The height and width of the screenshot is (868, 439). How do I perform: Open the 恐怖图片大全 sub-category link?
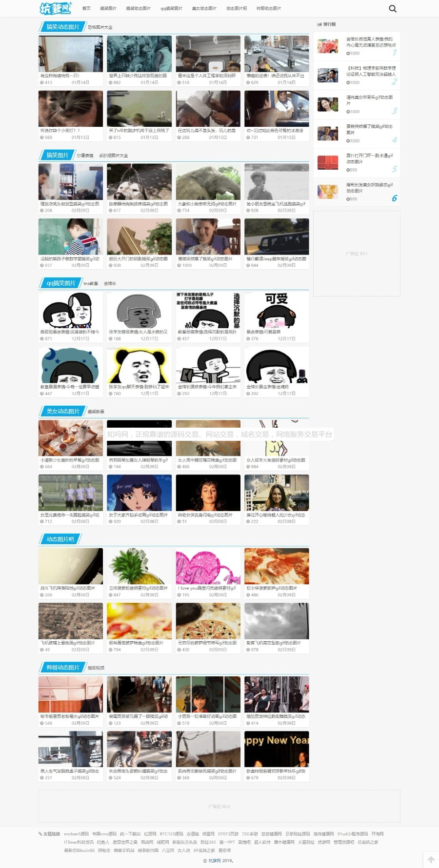[x=100, y=27]
